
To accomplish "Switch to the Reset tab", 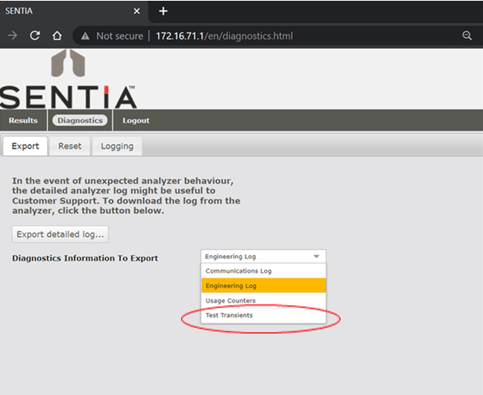I will [x=70, y=146].
